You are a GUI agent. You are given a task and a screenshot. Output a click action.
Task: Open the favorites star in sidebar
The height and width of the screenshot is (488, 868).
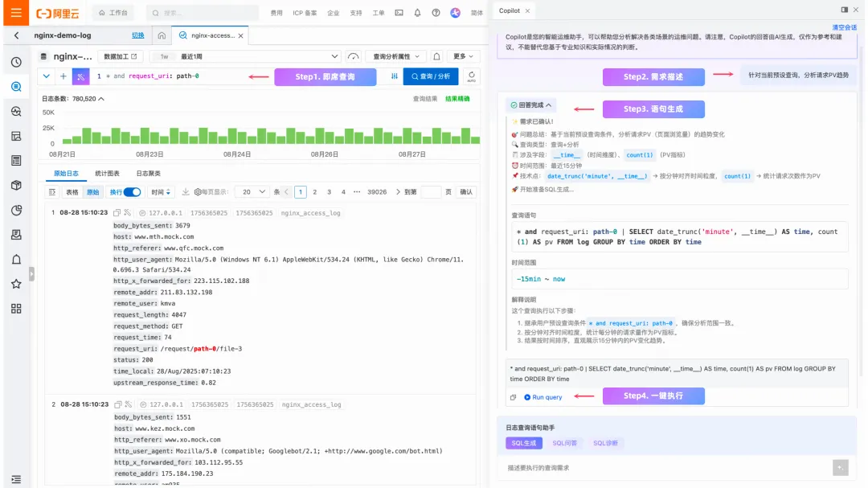(16, 284)
